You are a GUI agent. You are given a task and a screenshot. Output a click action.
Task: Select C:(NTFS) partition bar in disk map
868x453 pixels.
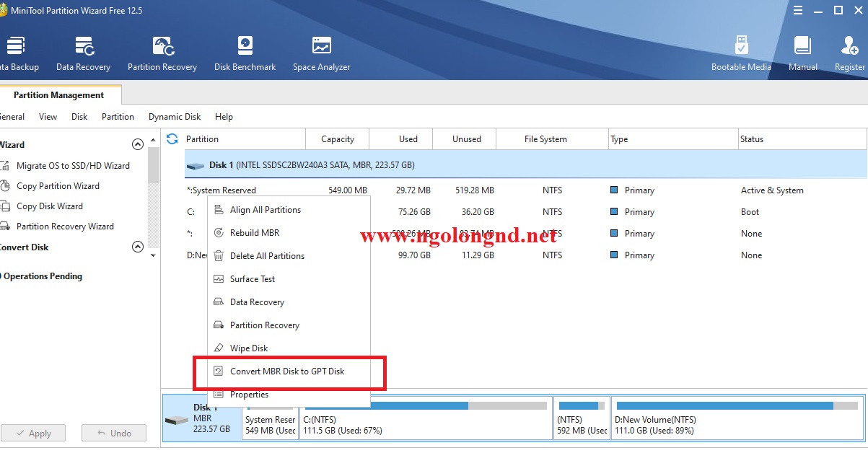424,418
